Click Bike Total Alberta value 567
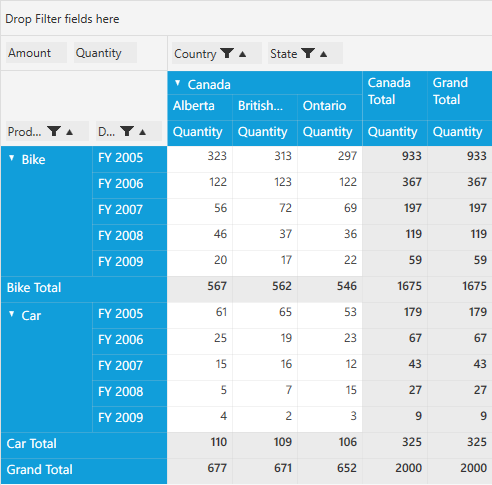Viewport: 492px width, 485px height. point(200,289)
